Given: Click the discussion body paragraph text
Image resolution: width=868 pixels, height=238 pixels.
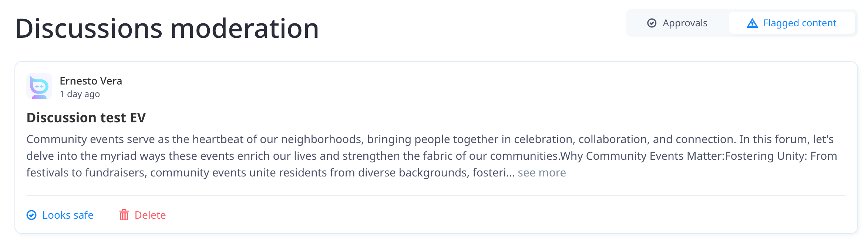Looking at the screenshot, I should 432,156.
